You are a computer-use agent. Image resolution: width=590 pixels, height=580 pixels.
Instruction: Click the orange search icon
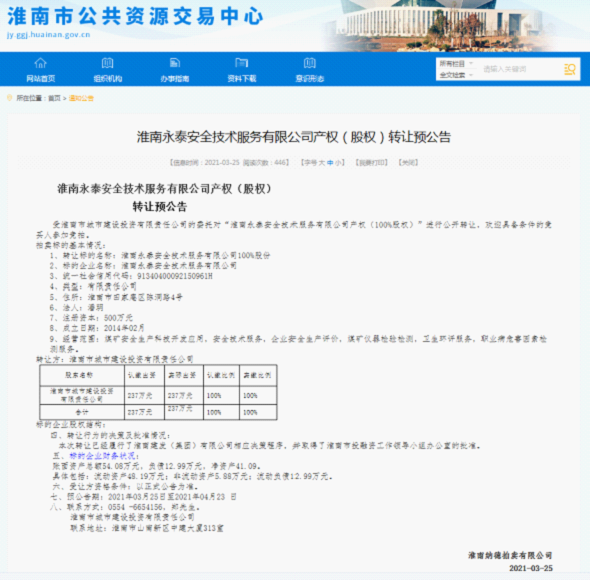tap(569, 69)
